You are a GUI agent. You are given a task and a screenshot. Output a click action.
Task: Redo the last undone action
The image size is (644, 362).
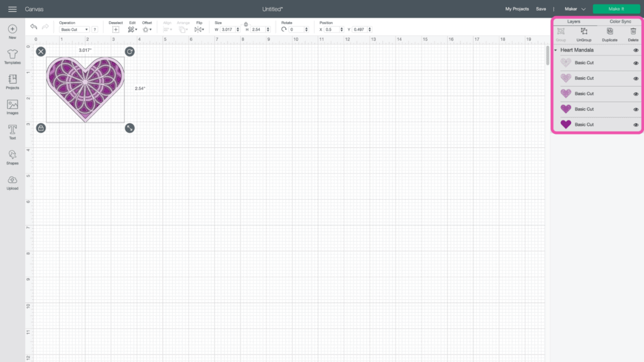[x=45, y=26]
